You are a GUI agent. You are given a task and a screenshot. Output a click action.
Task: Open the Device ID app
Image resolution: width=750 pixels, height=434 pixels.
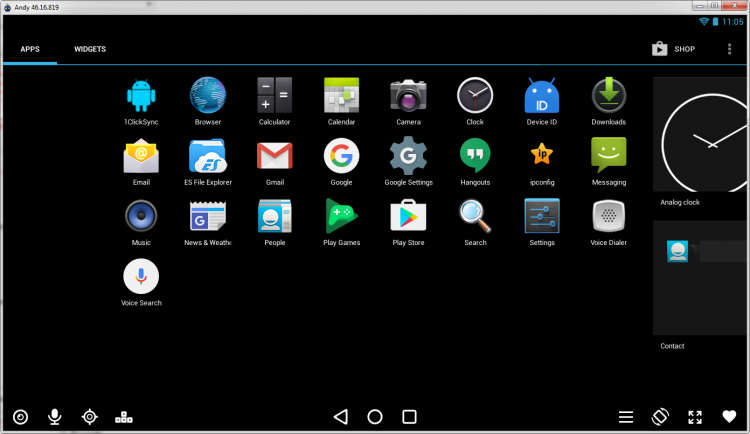[x=542, y=100]
